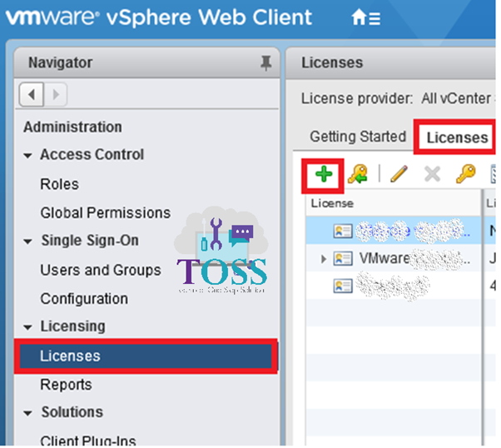501x448 pixels.
Task: Select the VMware license row
Action: pos(394,258)
